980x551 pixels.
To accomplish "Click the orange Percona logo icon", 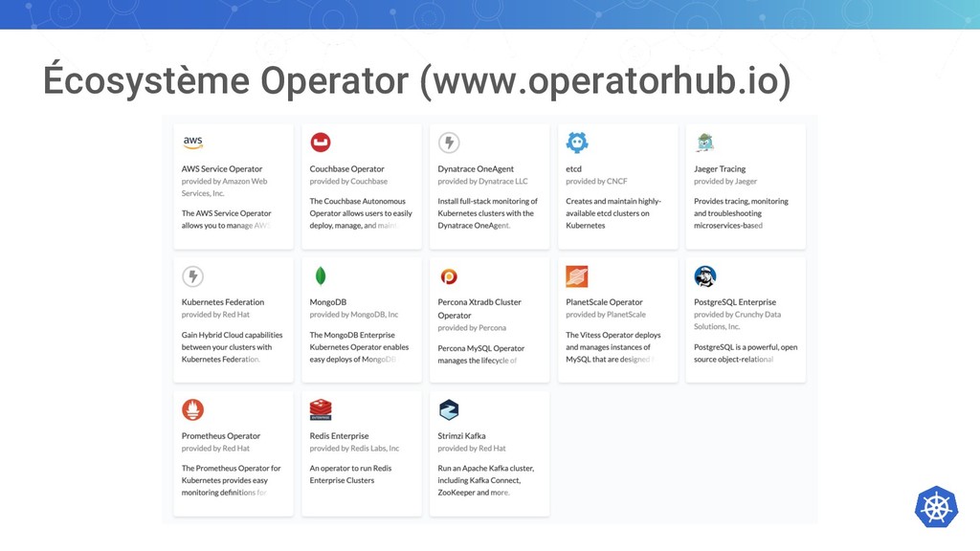I will click(x=449, y=276).
